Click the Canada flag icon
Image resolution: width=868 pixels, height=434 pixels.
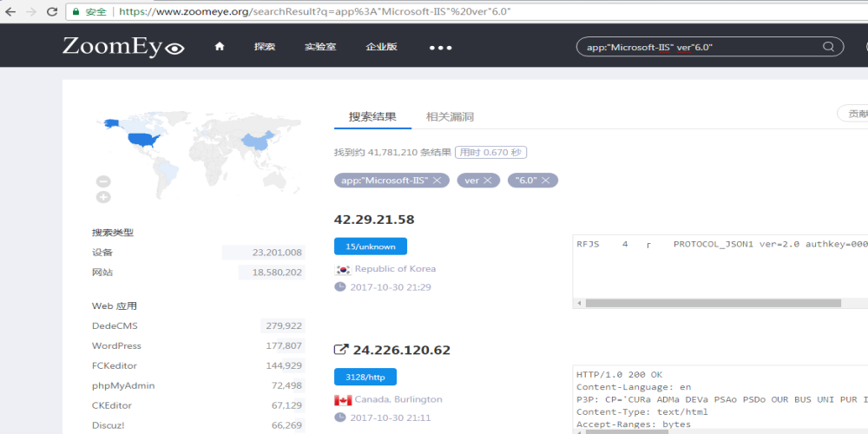coord(343,400)
